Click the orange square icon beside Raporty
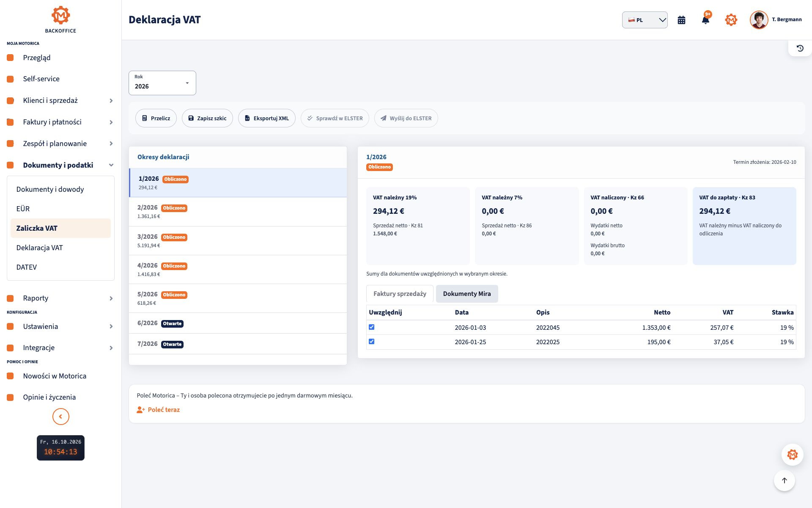The height and width of the screenshot is (508, 812). pos(11,298)
